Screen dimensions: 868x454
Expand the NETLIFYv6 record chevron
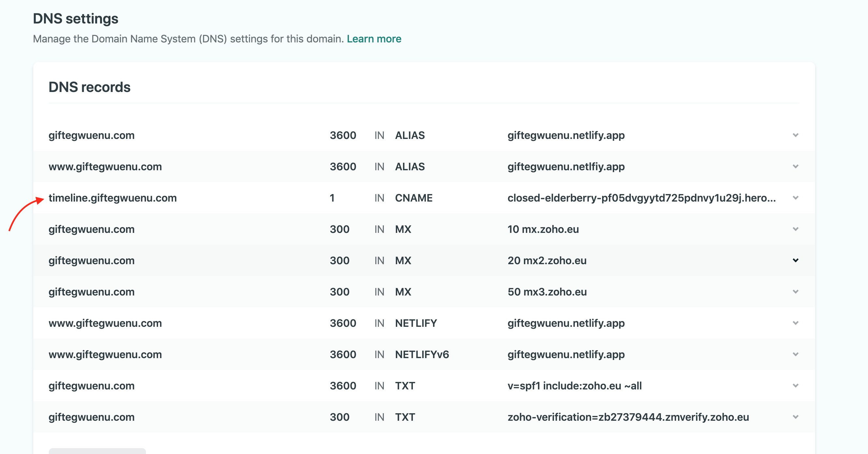tap(796, 354)
